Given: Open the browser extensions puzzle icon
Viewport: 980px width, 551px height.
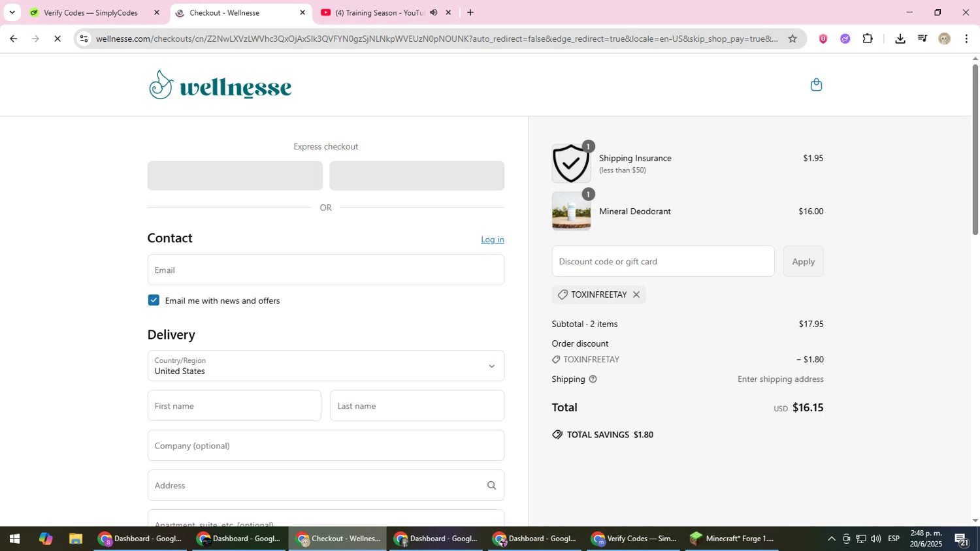Looking at the screenshot, I should (x=868, y=39).
